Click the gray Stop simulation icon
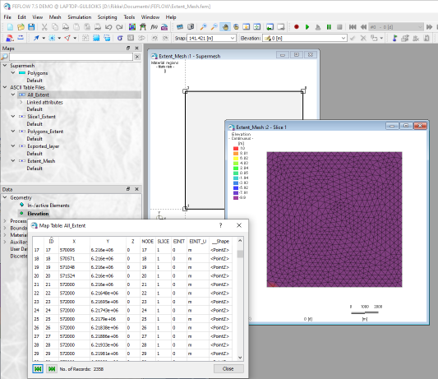 [x=339, y=27]
